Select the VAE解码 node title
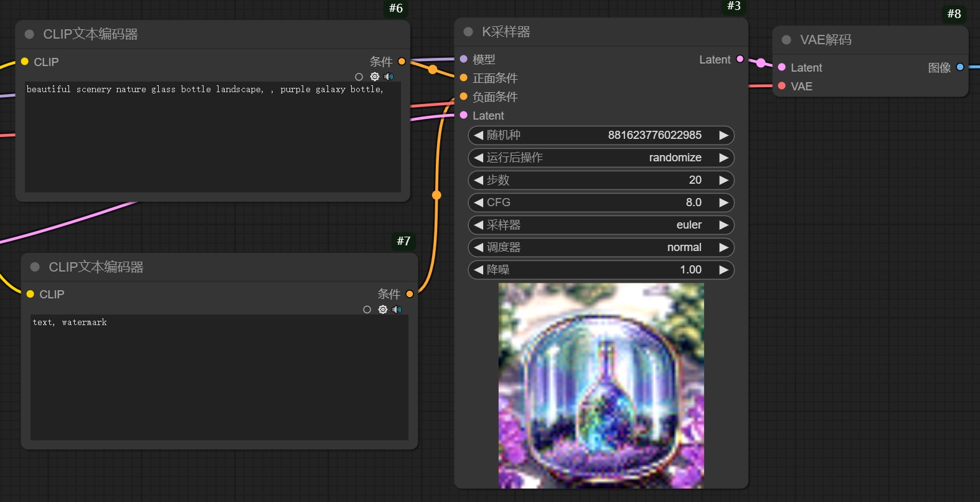The image size is (980, 502). [826, 40]
